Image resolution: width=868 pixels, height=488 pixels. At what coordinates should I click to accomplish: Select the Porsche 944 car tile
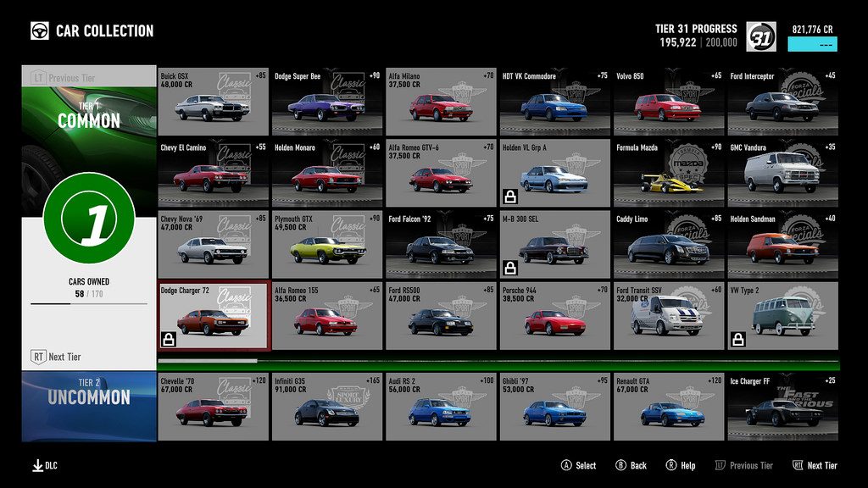coord(555,316)
